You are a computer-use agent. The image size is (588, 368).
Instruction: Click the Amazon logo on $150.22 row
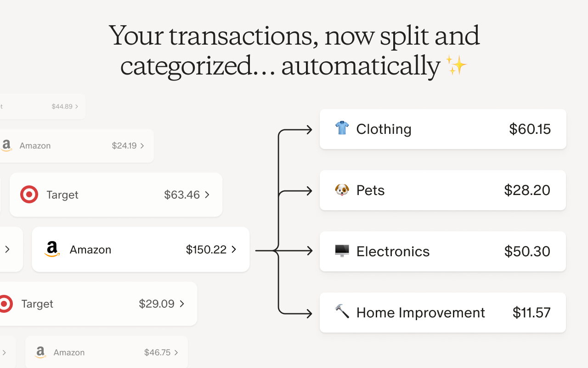[52, 249]
